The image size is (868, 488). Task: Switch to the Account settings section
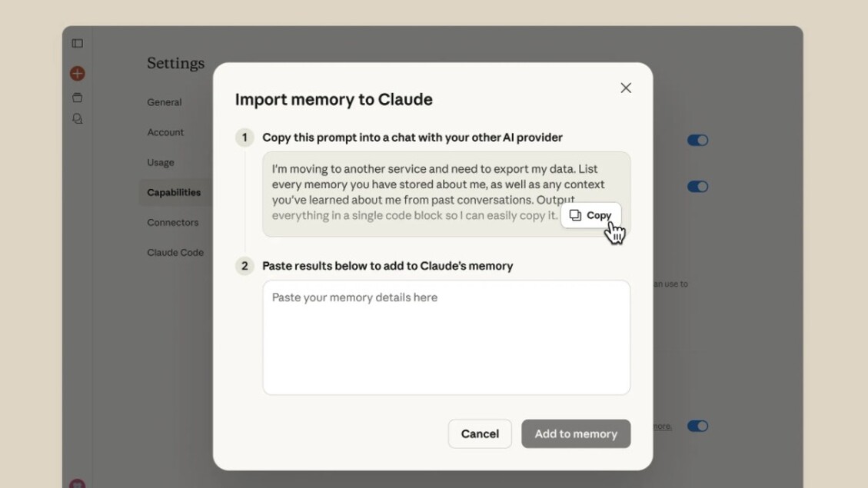point(165,131)
